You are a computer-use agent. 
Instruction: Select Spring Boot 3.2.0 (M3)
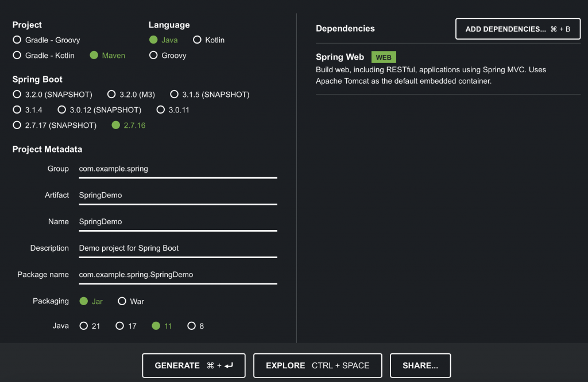131,95
